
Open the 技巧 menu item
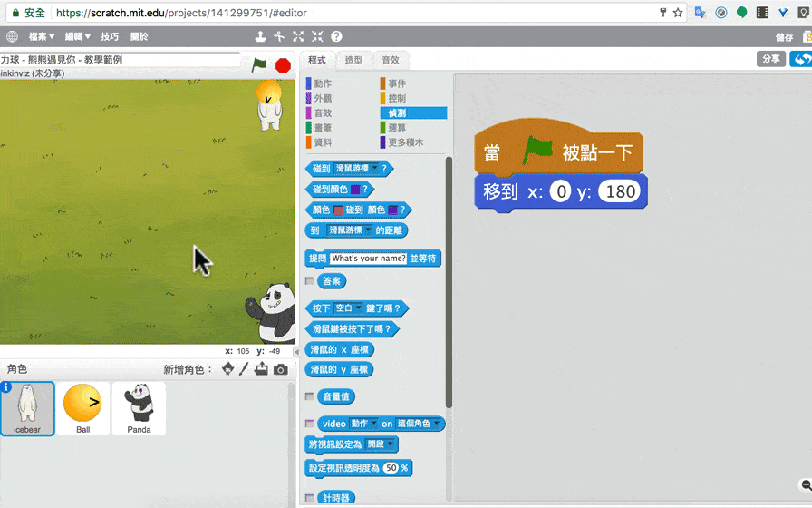[x=110, y=36]
